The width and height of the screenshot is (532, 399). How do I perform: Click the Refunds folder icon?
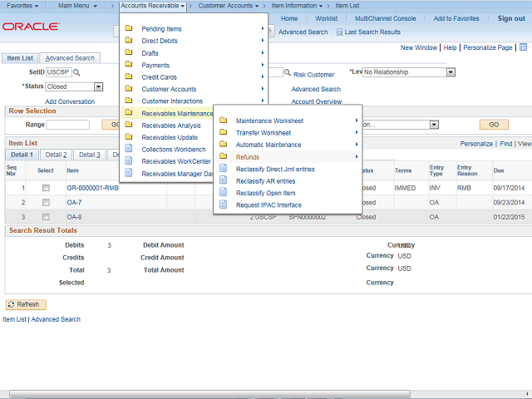[223, 157]
